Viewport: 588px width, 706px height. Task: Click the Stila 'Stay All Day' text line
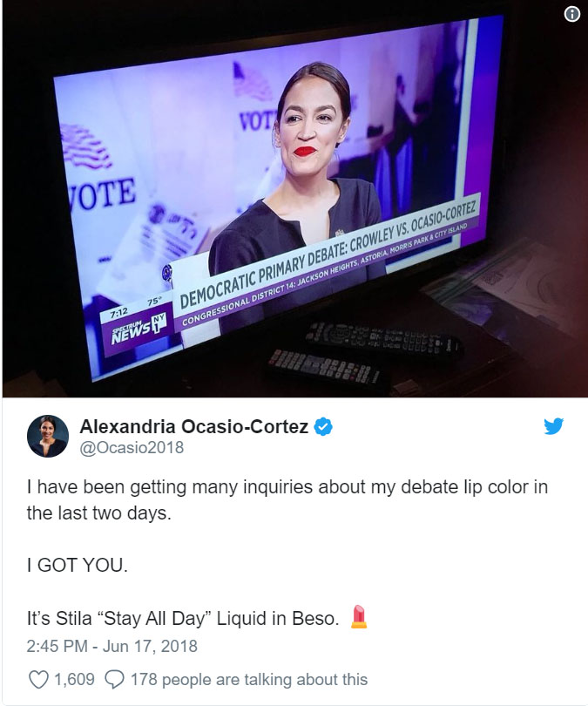[183, 618]
